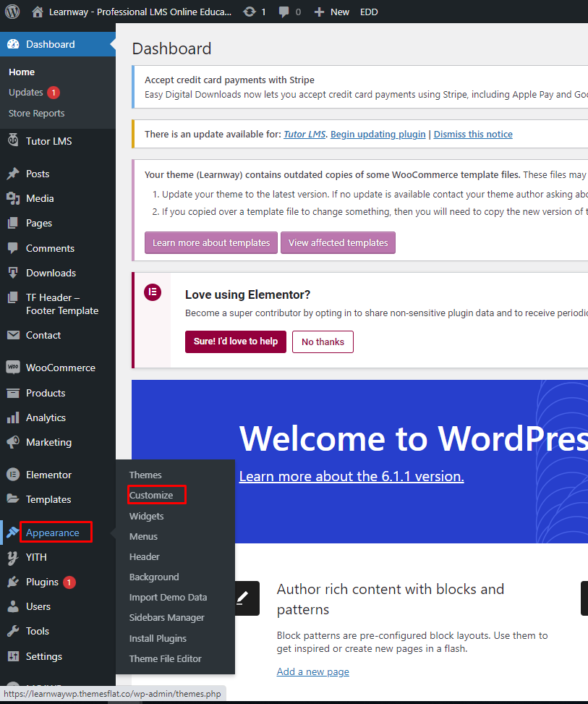Click the Contact envelope icon

coord(13,335)
